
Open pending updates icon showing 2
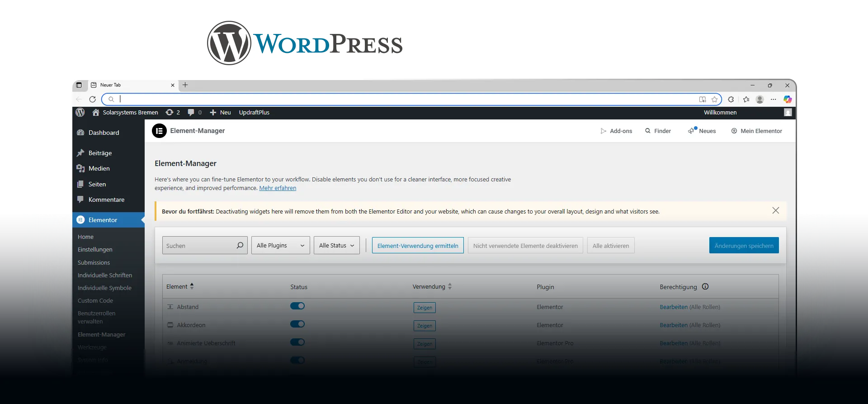pos(173,112)
